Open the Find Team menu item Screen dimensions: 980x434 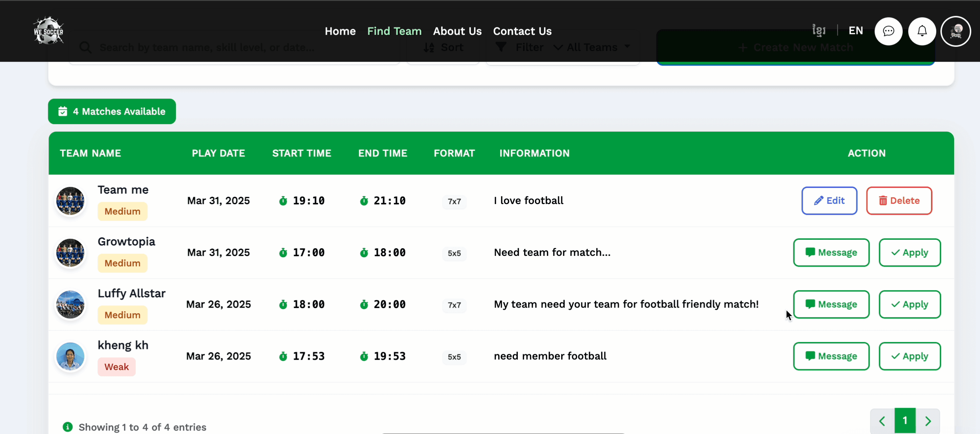point(394,31)
